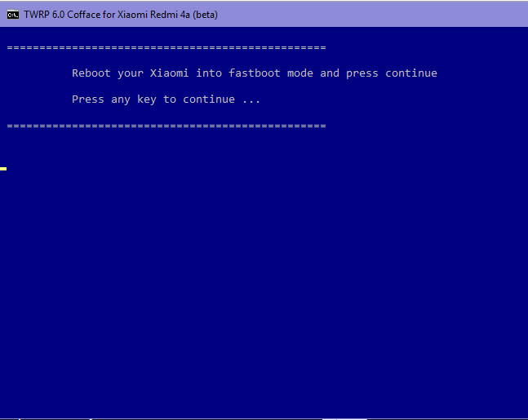Image resolution: width=528 pixels, height=420 pixels.
Task: Click the word "mode" in the reboot line
Action: tap(299, 73)
